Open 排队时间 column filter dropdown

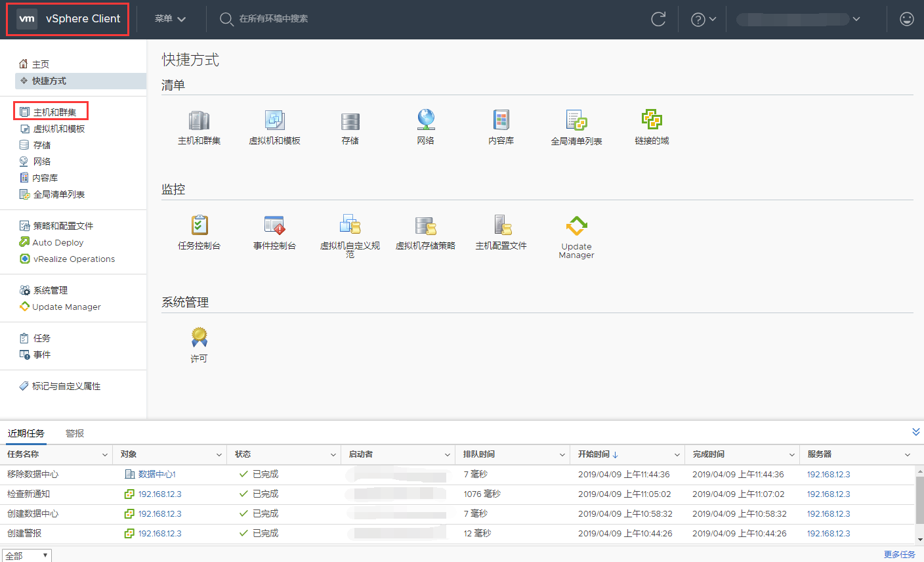pos(562,455)
